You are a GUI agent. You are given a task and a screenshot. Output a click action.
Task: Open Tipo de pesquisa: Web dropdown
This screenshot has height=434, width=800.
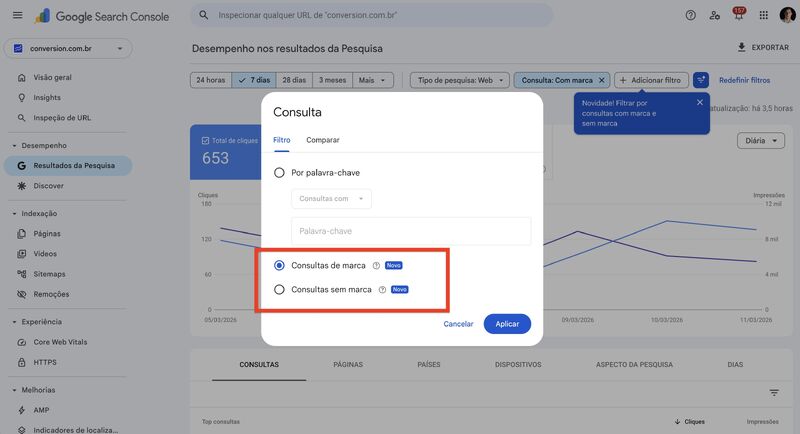point(460,80)
